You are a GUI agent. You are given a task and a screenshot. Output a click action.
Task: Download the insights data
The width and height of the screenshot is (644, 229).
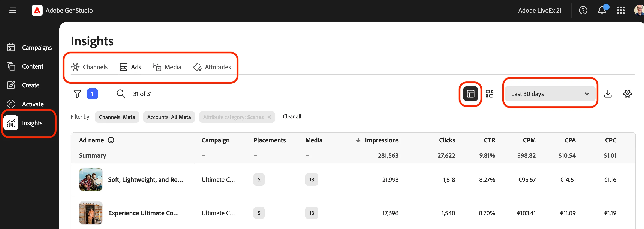608,94
